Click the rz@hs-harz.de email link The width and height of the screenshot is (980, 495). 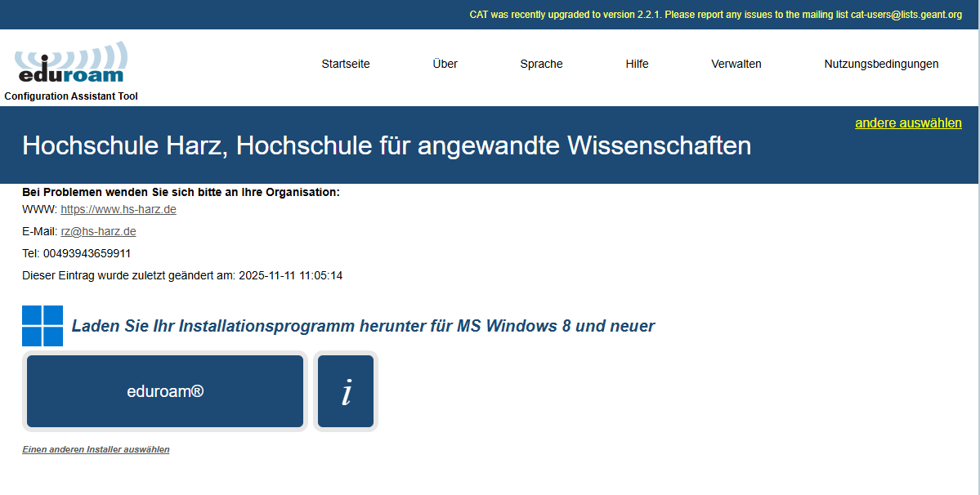98,232
